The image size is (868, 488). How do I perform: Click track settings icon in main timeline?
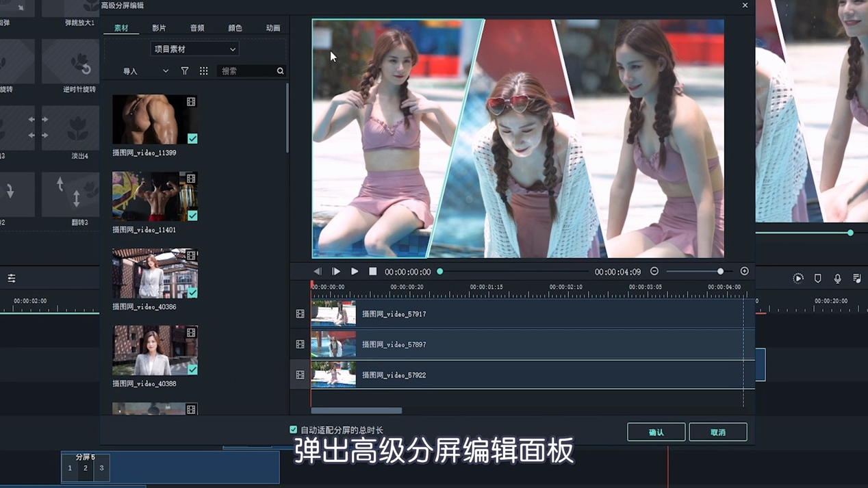(12, 279)
